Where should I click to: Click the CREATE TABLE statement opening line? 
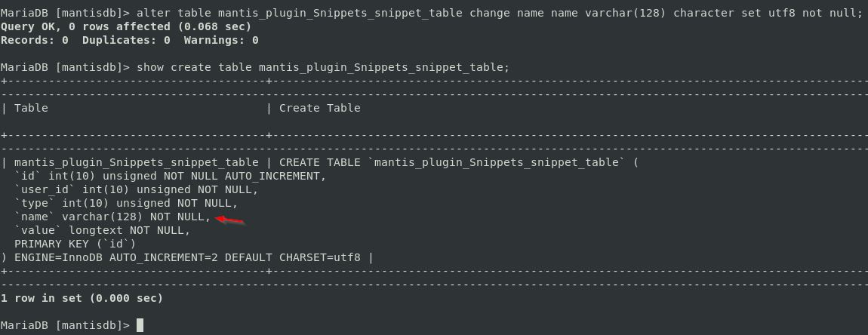tap(458, 162)
